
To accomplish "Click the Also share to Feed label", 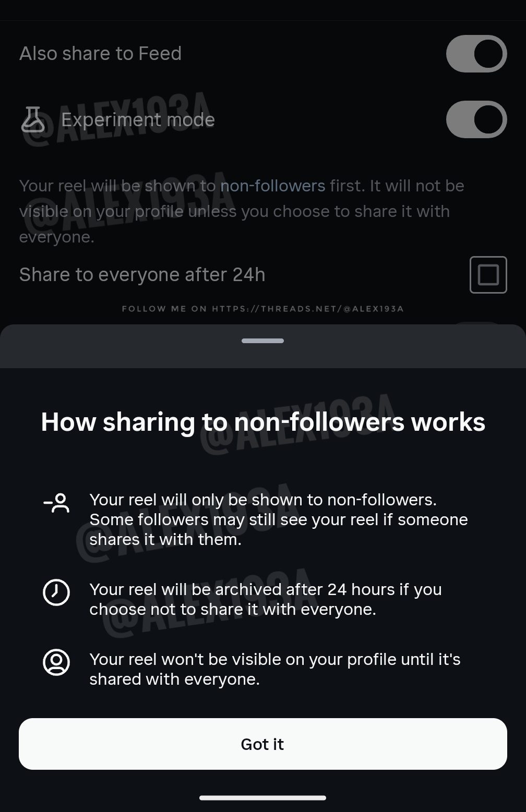I will [101, 53].
